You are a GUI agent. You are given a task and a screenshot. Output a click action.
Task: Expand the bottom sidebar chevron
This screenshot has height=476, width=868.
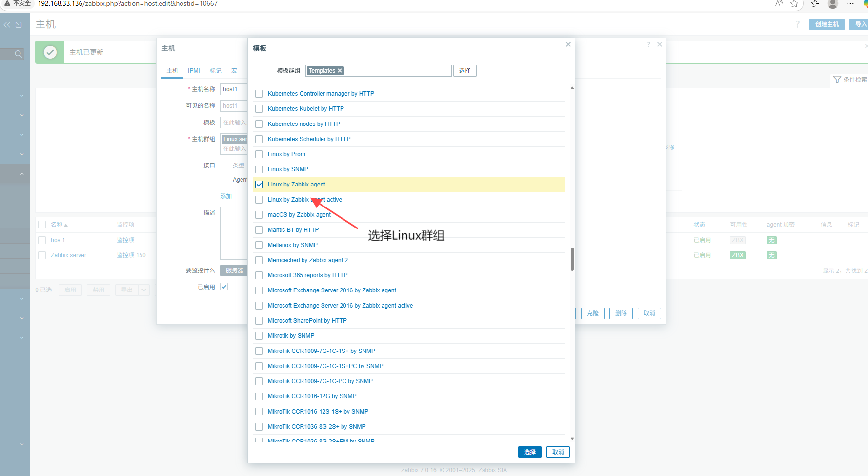[x=22, y=444]
